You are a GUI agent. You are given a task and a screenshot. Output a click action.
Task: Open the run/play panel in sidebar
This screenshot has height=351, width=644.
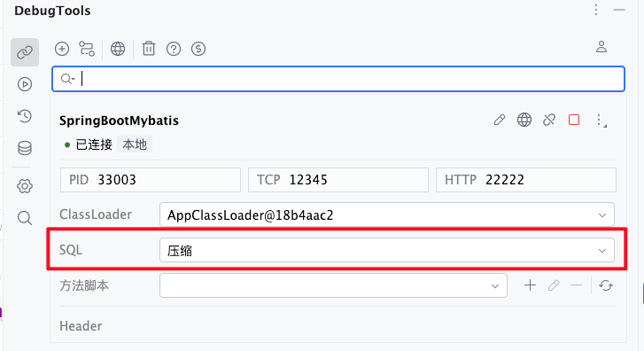[25, 84]
